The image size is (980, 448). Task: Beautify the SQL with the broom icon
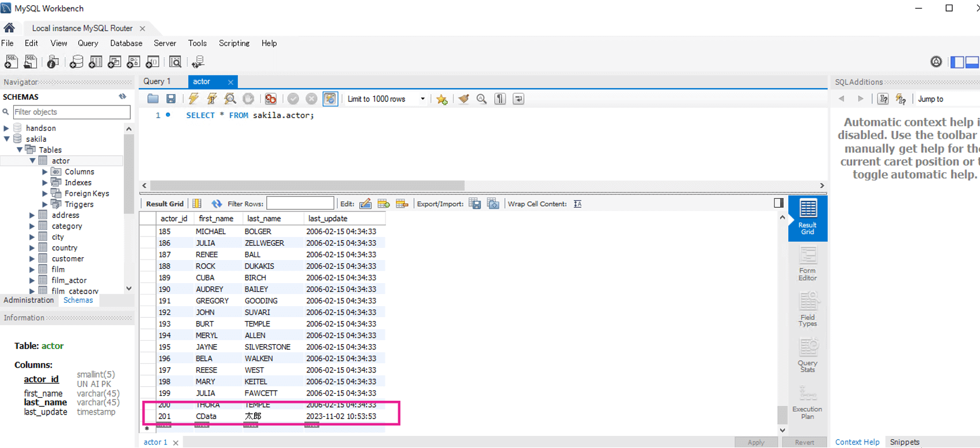coord(464,99)
